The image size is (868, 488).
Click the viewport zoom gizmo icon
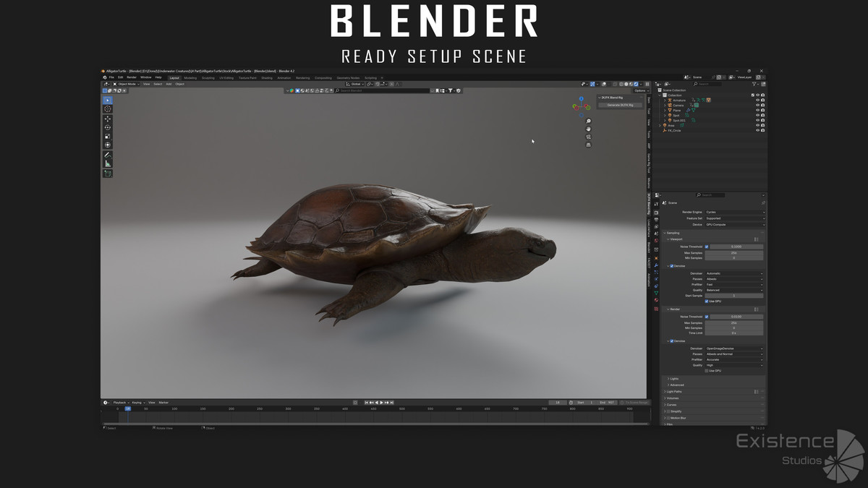tap(588, 121)
